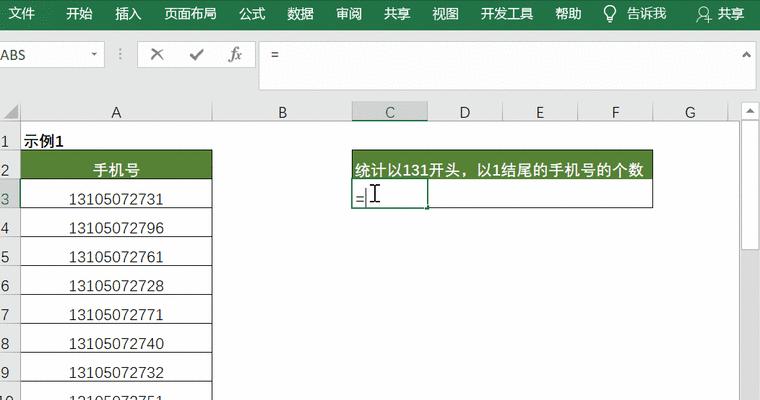Image resolution: width=760 pixels, height=400 pixels.
Task: Click the vertical scrollbar thumb
Action: click(749, 186)
